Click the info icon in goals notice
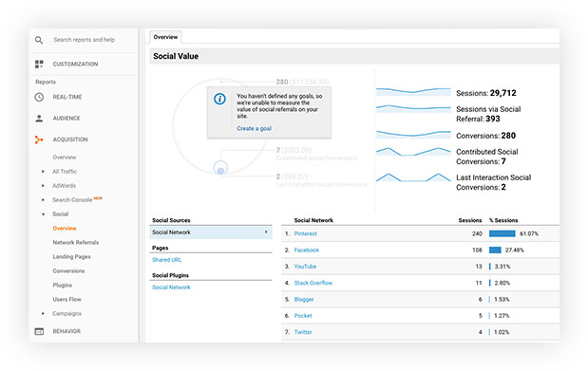 click(219, 99)
